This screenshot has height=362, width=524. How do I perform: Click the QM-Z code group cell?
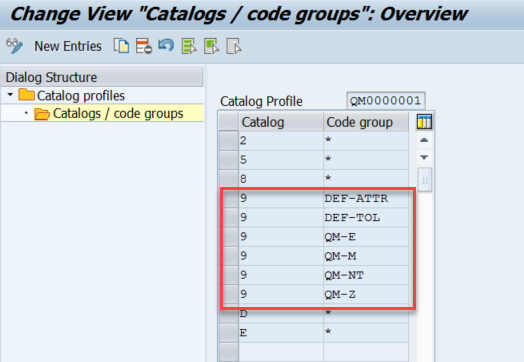coord(366,294)
